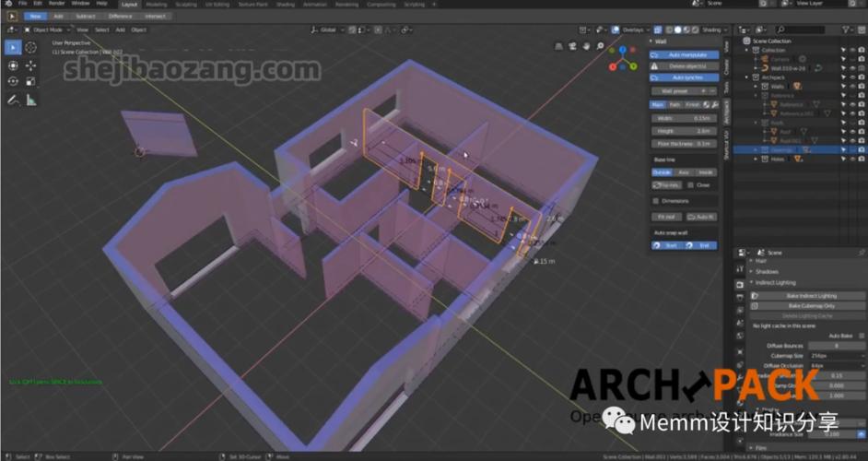The height and width of the screenshot is (461, 868).
Task: Click the outliner filter funnel icon
Action: tap(845, 30)
